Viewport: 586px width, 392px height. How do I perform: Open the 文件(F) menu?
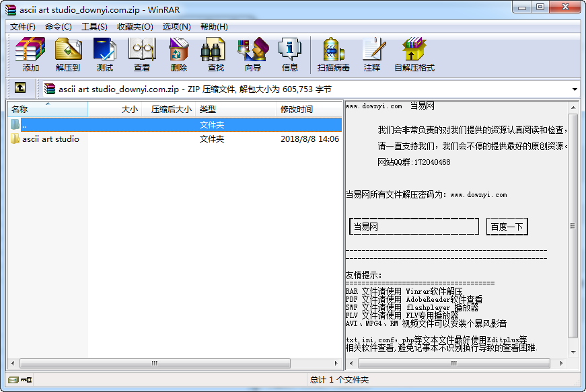(x=23, y=27)
